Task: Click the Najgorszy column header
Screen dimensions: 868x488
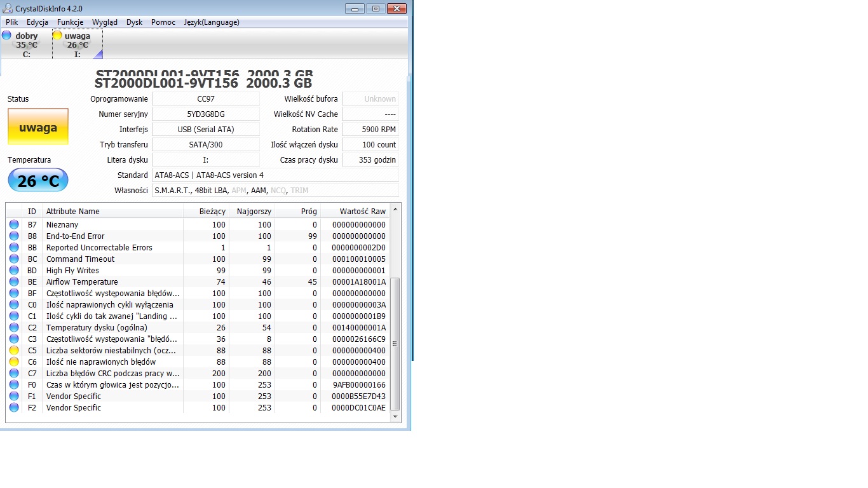Action: coord(252,211)
